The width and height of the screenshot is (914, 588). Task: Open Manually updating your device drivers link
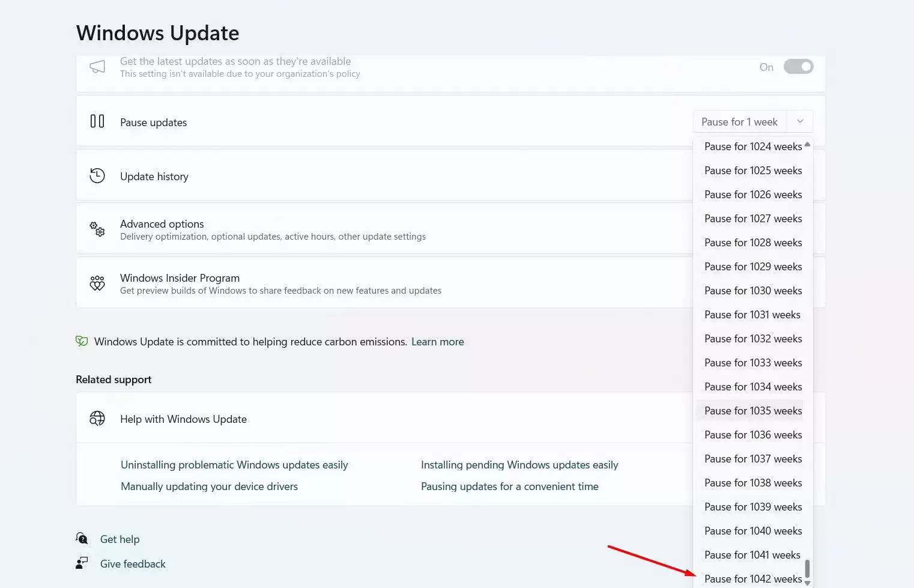209,486
